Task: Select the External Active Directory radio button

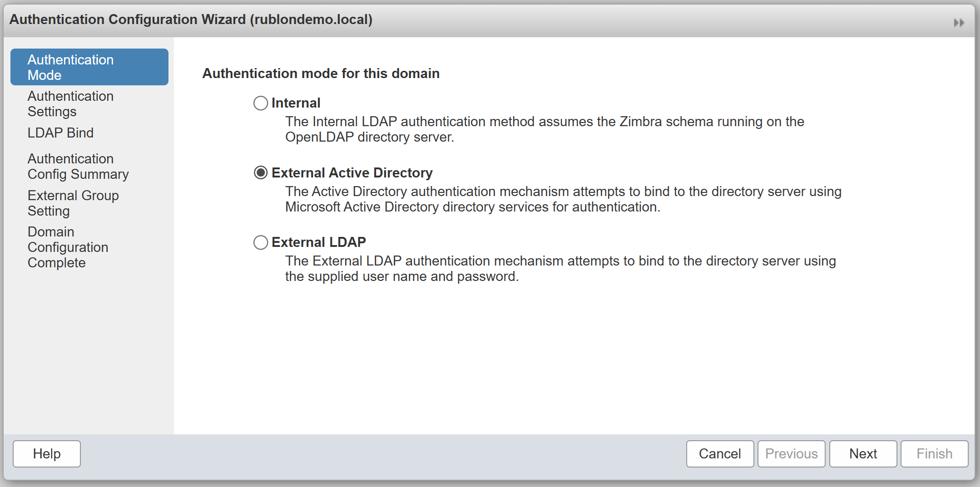Action: point(261,173)
